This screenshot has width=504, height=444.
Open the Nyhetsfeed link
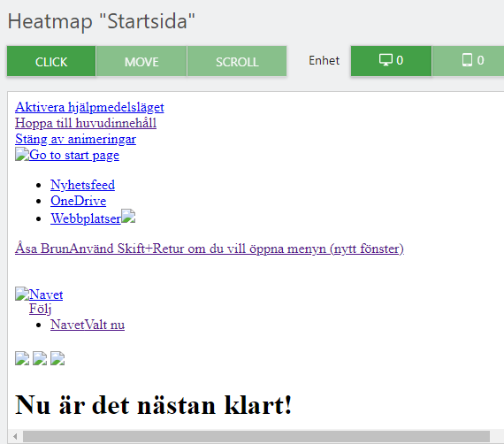[x=82, y=185]
